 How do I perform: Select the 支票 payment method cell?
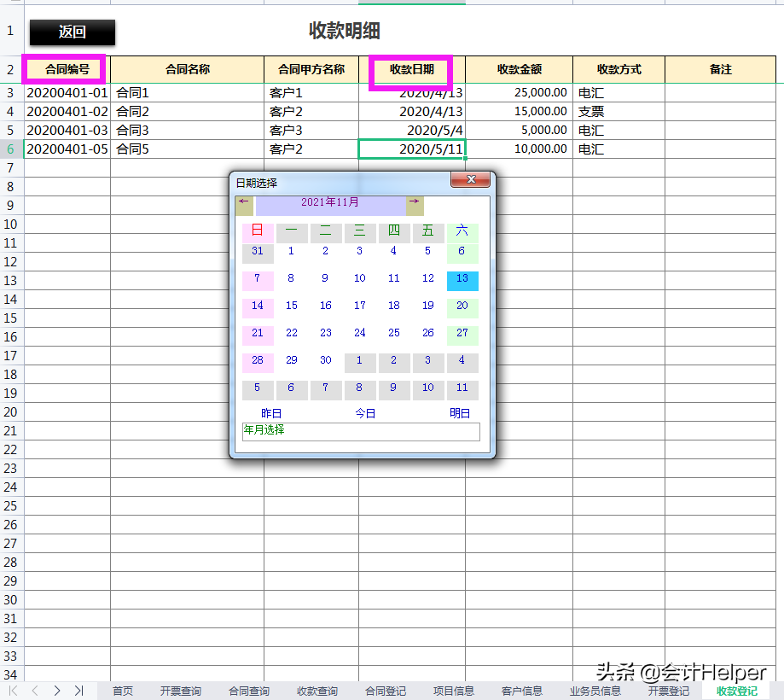click(x=619, y=112)
